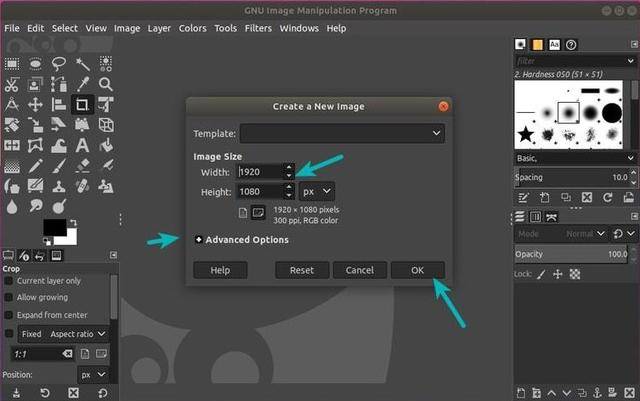Select the Crop tool
This screenshot has width=640, height=401.
coord(82,105)
